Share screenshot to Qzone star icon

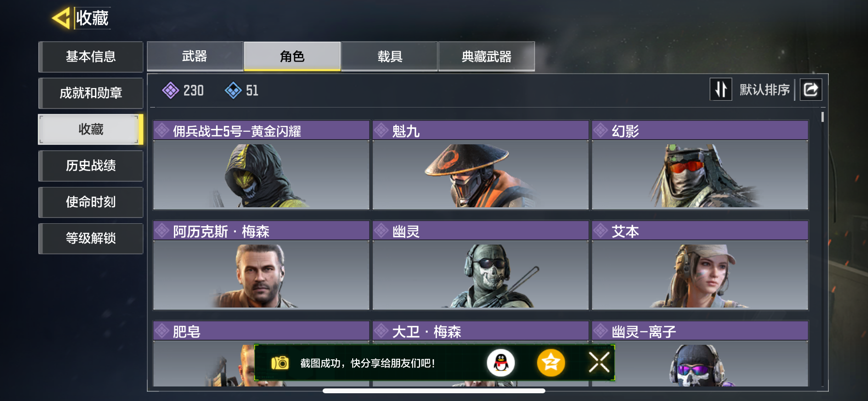tap(551, 363)
